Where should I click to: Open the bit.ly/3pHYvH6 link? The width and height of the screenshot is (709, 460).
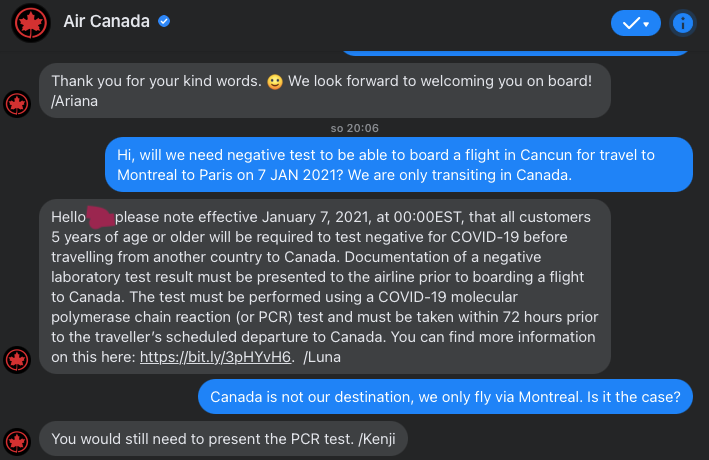point(216,357)
